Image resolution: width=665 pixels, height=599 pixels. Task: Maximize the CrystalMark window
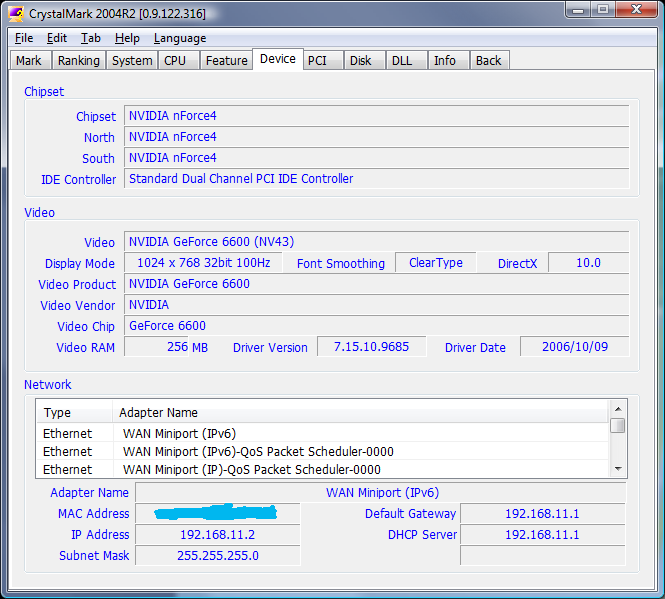click(x=603, y=9)
